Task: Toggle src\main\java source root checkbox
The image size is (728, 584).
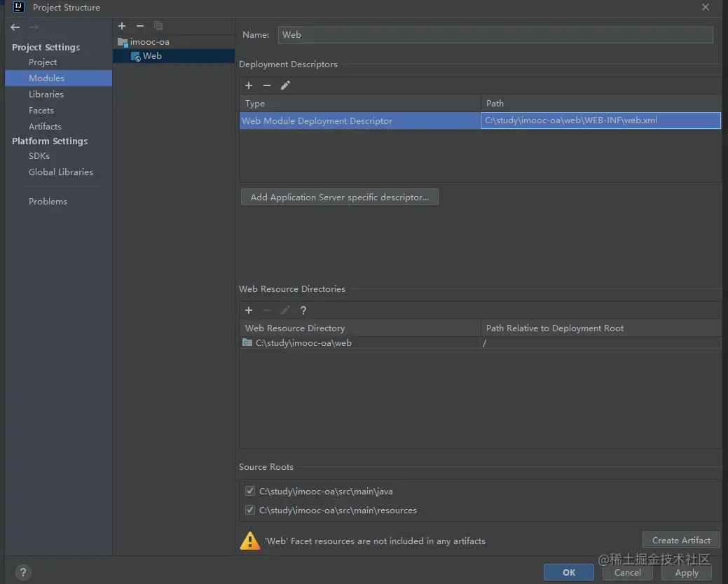Action: [250, 491]
